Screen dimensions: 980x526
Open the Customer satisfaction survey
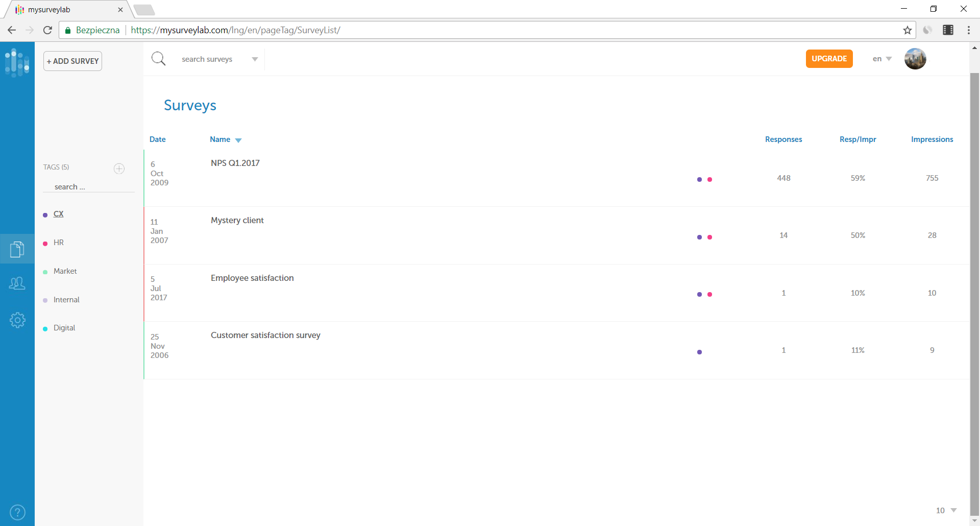(x=265, y=335)
